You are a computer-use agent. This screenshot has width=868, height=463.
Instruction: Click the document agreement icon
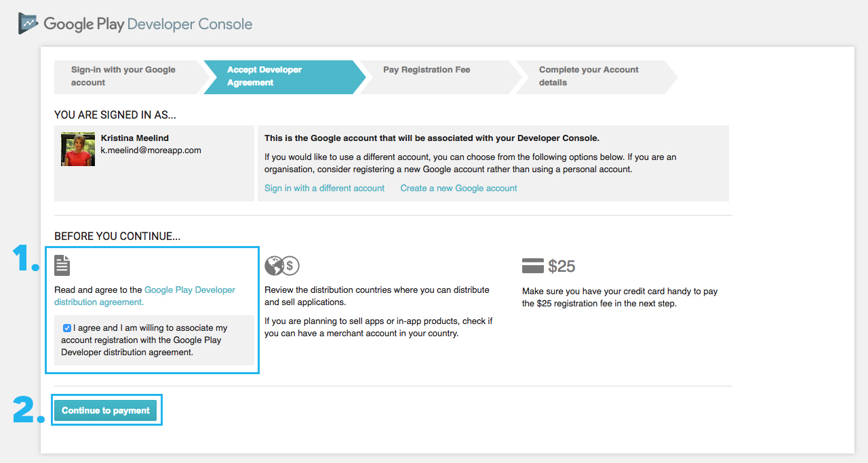[x=62, y=265]
